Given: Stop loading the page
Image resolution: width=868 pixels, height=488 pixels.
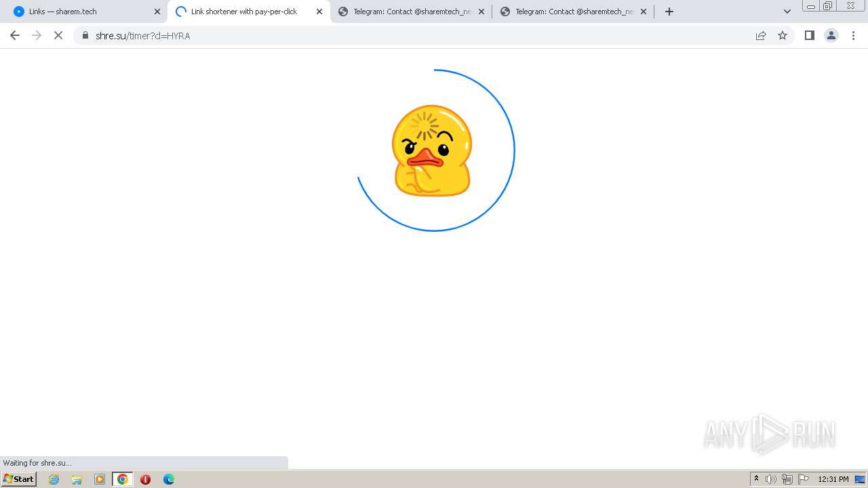Looking at the screenshot, I should tap(58, 35).
